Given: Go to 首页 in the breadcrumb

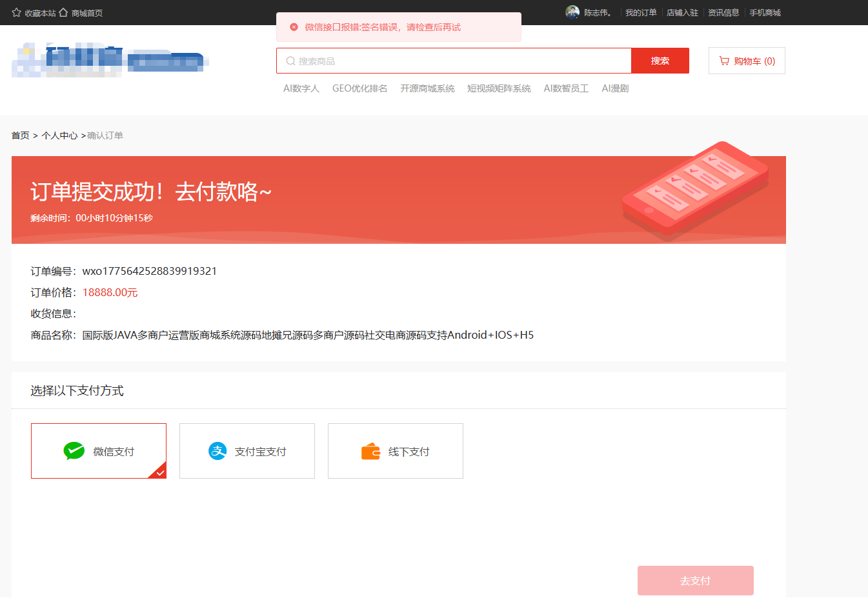Looking at the screenshot, I should click(x=21, y=135).
